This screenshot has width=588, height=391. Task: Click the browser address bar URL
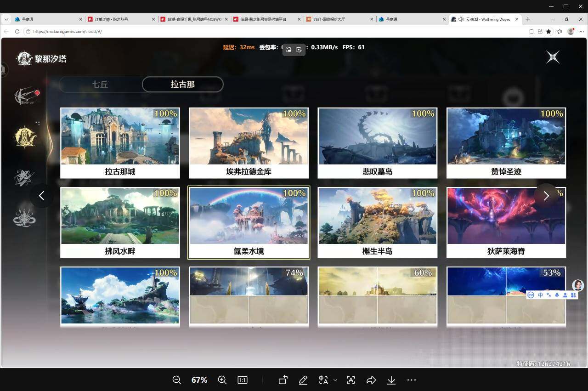coord(68,32)
